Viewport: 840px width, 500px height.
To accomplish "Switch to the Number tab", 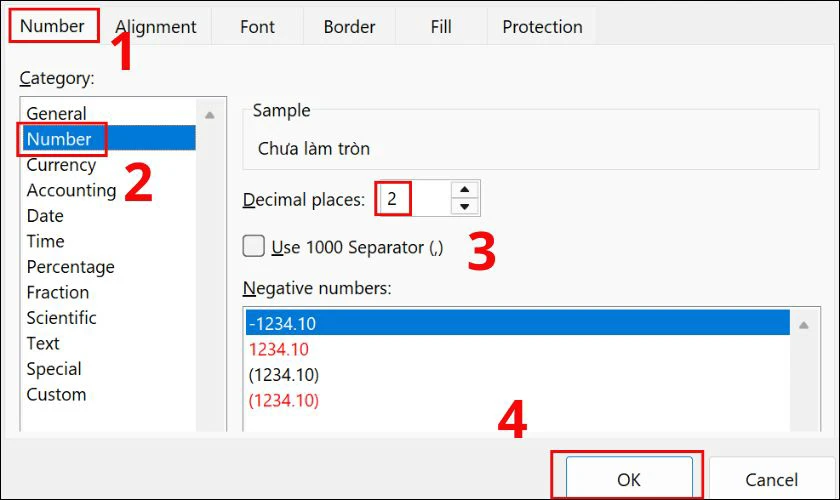I will pos(52,26).
